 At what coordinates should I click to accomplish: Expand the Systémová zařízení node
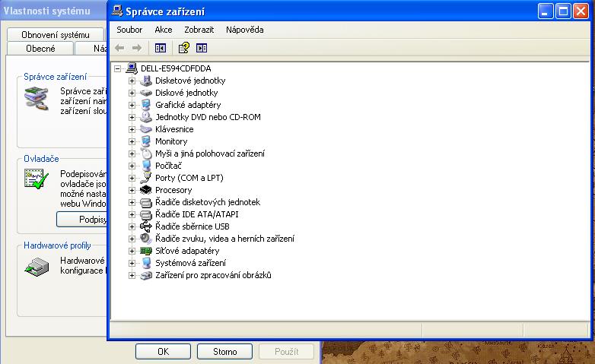pos(132,263)
